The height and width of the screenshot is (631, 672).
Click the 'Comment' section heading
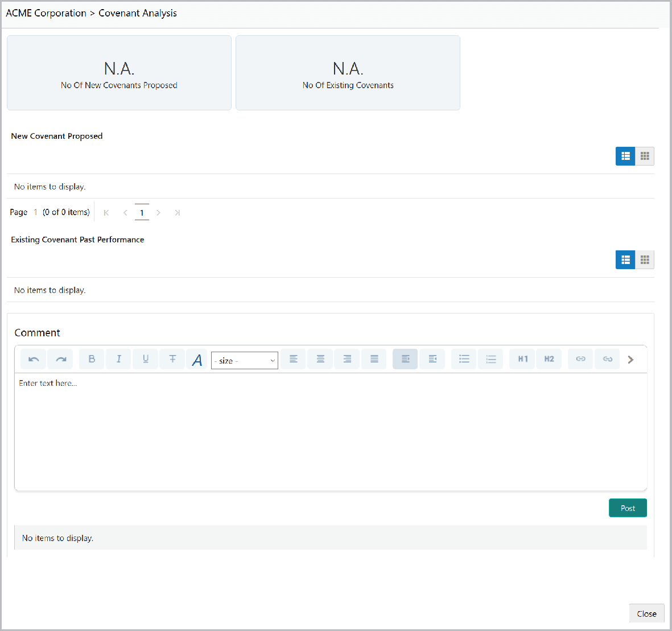38,333
